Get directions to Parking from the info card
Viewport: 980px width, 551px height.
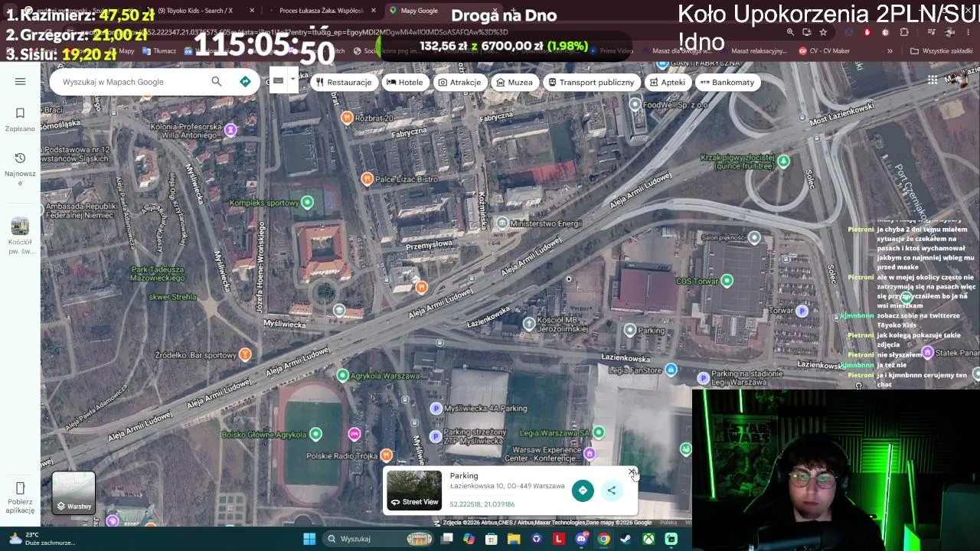click(583, 491)
